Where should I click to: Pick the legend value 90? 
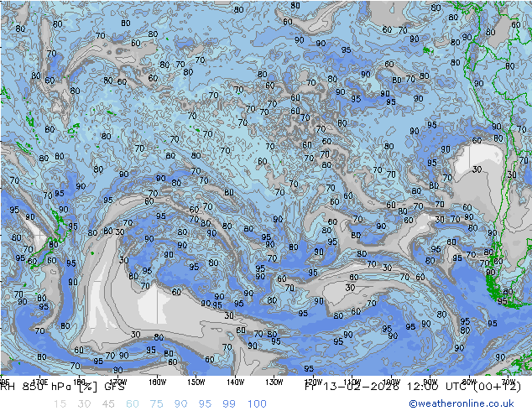pyautogui.click(x=180, y=403)
